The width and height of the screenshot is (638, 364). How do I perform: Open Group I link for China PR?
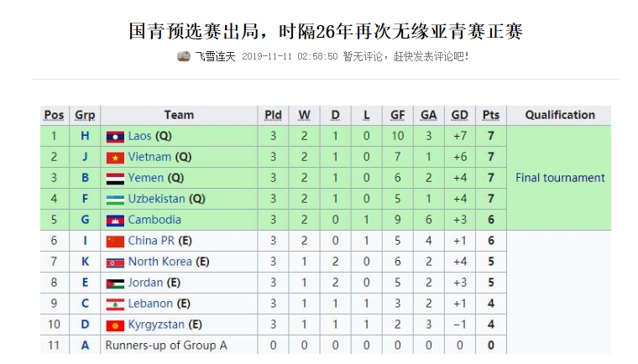pos(85,241)
